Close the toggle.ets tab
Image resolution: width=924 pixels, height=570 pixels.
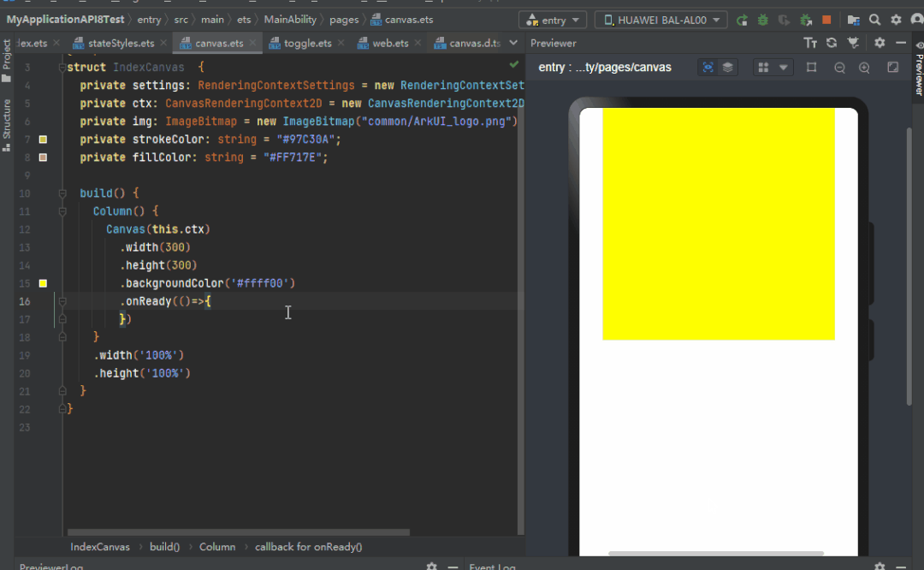tap(341, 43)
